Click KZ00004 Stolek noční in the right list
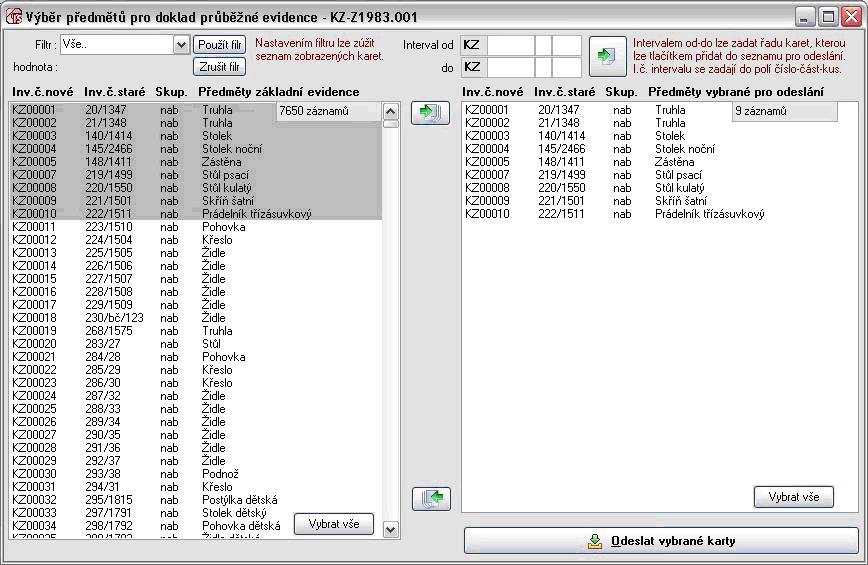The image size is (868, 565). [659, 149]
